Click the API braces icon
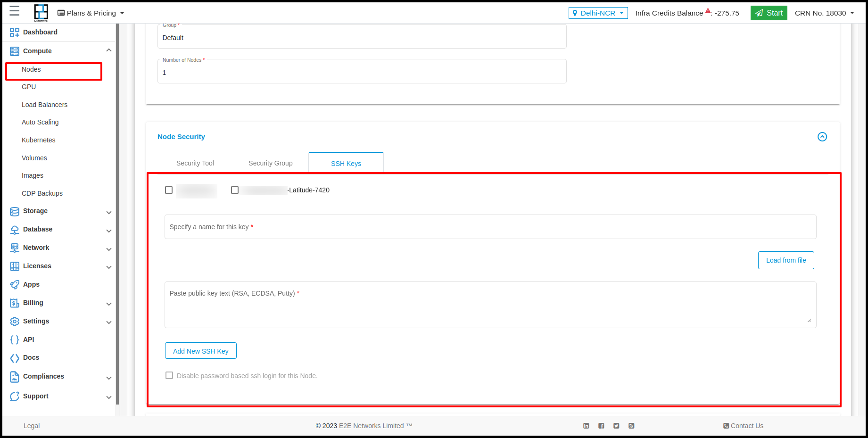Image resolution: width=868 pixels, height=438 pixels. [x=15, y=340]
